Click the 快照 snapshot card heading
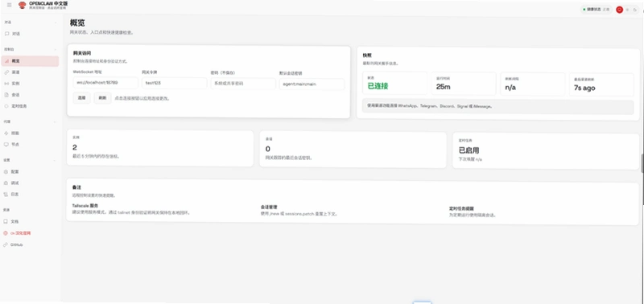 coord(367,55)
